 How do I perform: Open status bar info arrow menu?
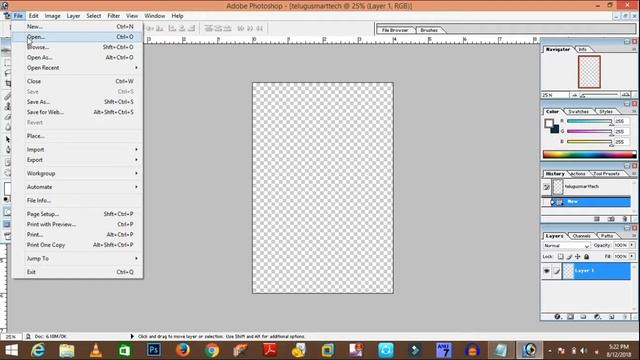(x=132, y=336)
